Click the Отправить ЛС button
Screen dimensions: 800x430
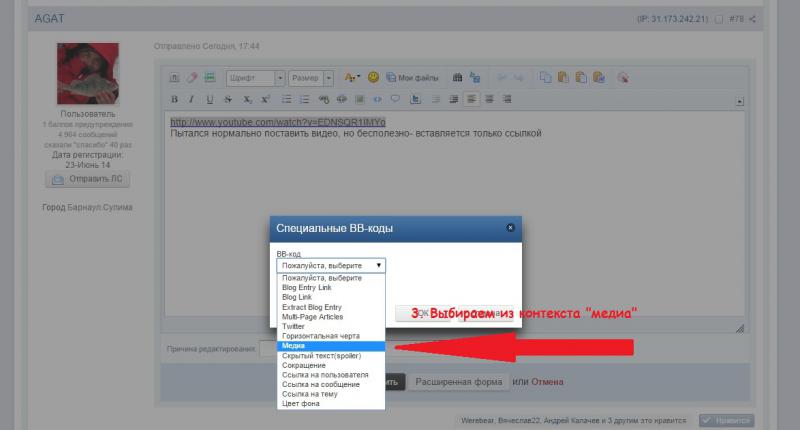[87, 179]
